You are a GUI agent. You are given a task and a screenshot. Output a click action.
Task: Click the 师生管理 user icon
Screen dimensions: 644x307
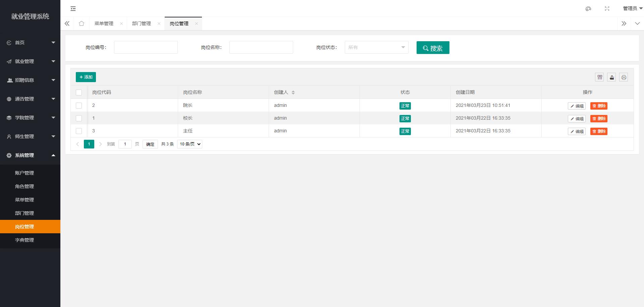[9, 137]
